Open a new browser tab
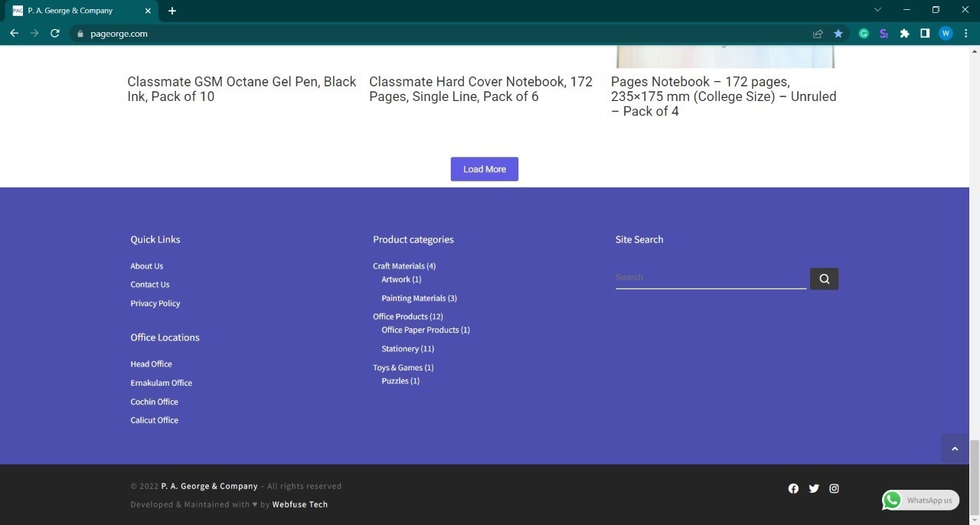Screen dimensions: 980x525 172,11
